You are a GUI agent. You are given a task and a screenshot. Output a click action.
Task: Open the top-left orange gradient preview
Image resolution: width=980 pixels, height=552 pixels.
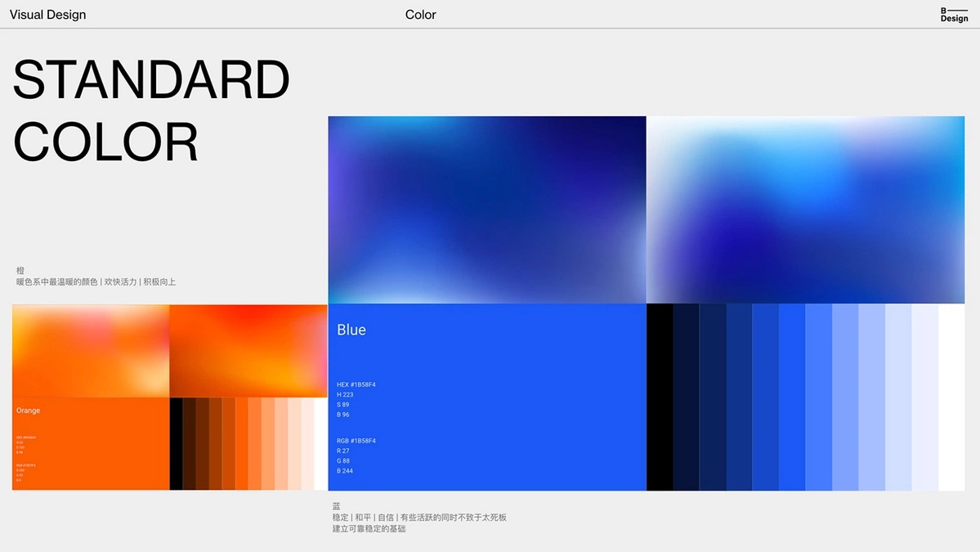pyautogui.click(x=90, y=350)
